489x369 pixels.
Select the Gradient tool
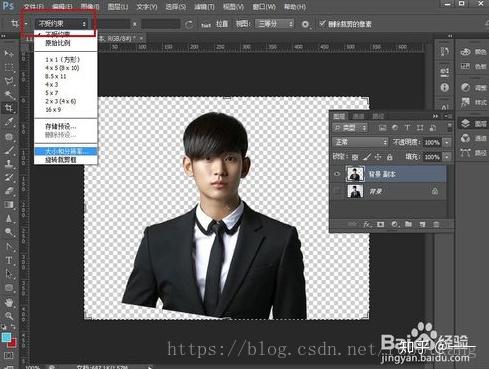pyautogui.click(x=9, y=204)
